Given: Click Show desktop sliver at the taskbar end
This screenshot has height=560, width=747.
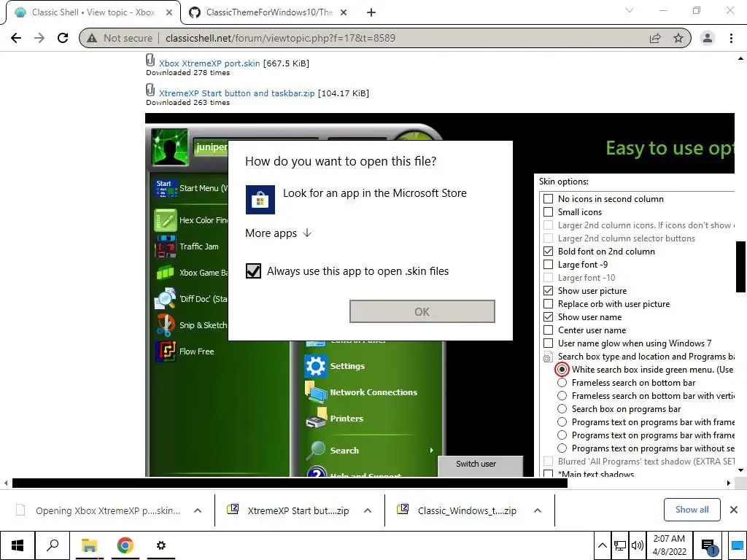Looking at the screenshot, I should [738, 545].
